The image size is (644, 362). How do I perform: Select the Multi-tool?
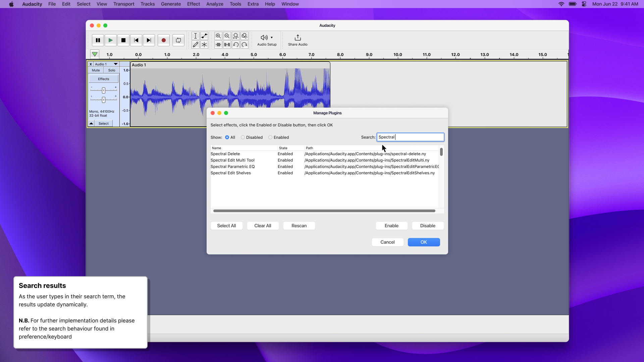[205, 44]
